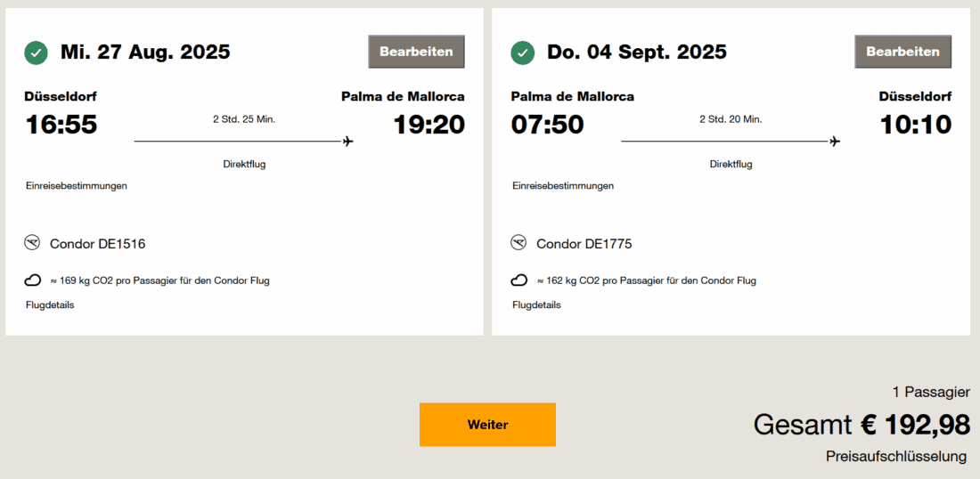980x479 pixels.
Task: Click the airplane icon on the return route line
Action: click(835, 141)
